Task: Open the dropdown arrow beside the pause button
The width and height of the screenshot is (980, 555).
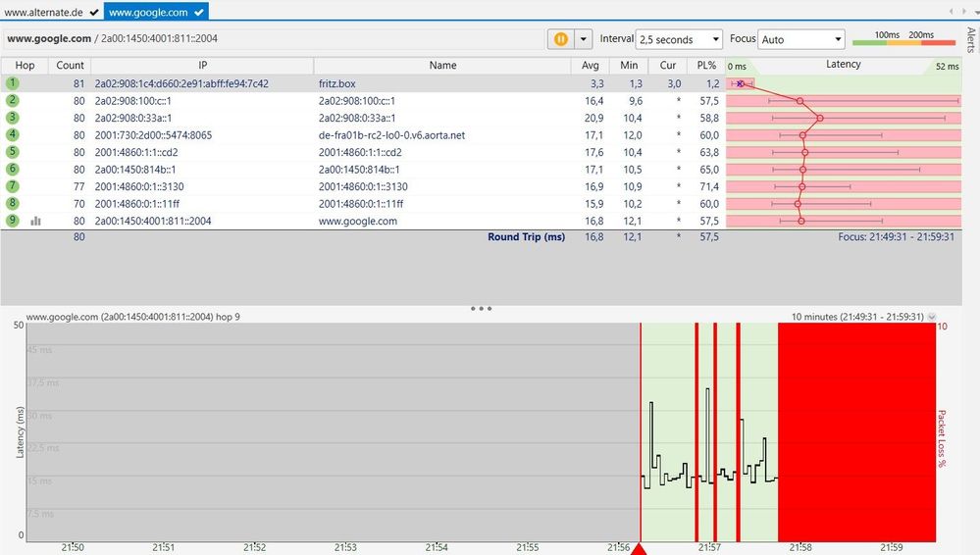Action: click(x=585, y=39)
